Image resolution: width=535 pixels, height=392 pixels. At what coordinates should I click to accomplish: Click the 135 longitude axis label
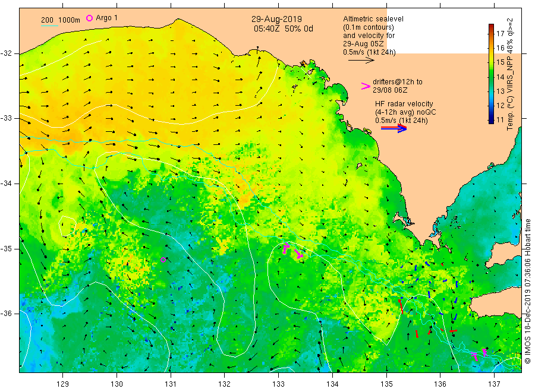click(386, 384)
